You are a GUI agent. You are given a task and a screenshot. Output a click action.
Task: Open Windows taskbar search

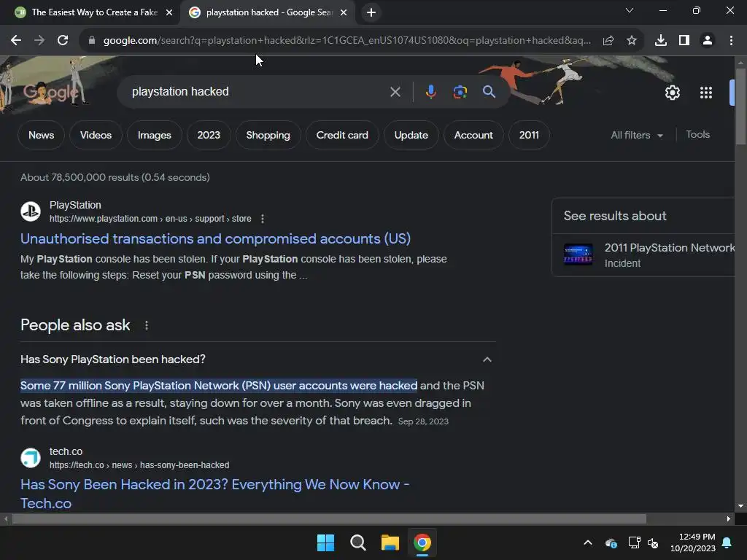tap(357, 542)
